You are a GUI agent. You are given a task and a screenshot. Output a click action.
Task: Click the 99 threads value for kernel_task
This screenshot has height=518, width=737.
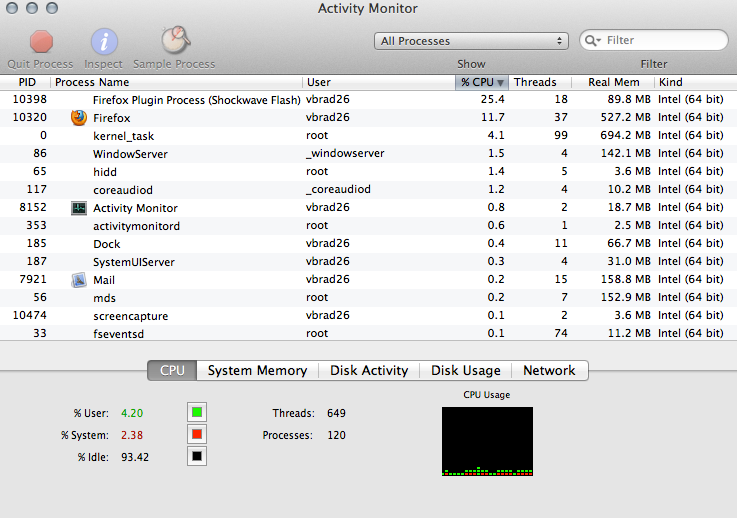point(561,135)
